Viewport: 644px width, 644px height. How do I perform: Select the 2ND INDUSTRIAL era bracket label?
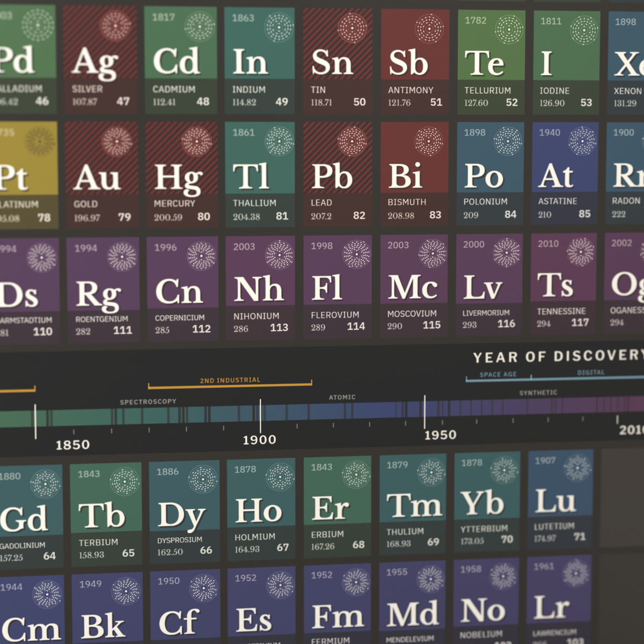click(230, 380)
